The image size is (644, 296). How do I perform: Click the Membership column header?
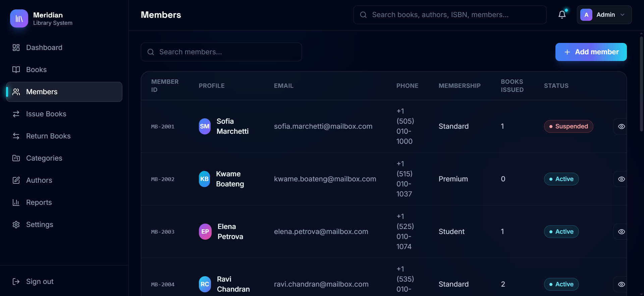point(460,86)
